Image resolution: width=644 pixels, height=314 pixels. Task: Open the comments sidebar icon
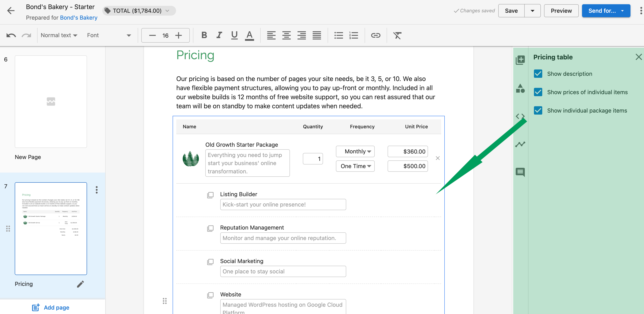[x=520, y=172]
